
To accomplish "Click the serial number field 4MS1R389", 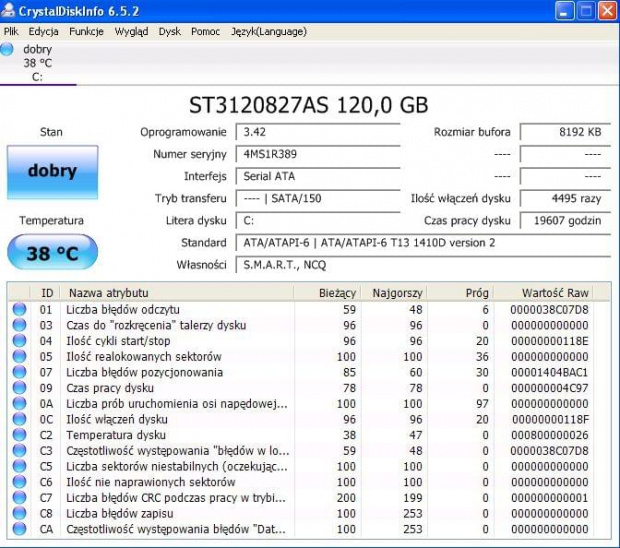I will tap(318, 154).
